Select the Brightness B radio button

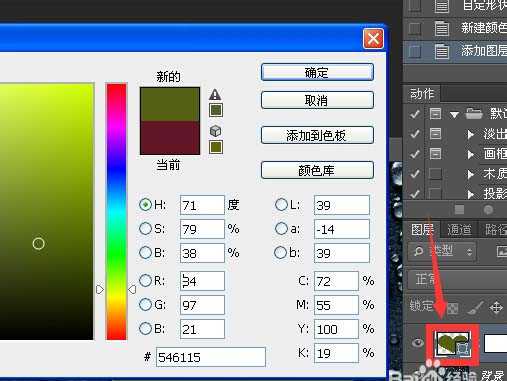[x=145, y=253]
